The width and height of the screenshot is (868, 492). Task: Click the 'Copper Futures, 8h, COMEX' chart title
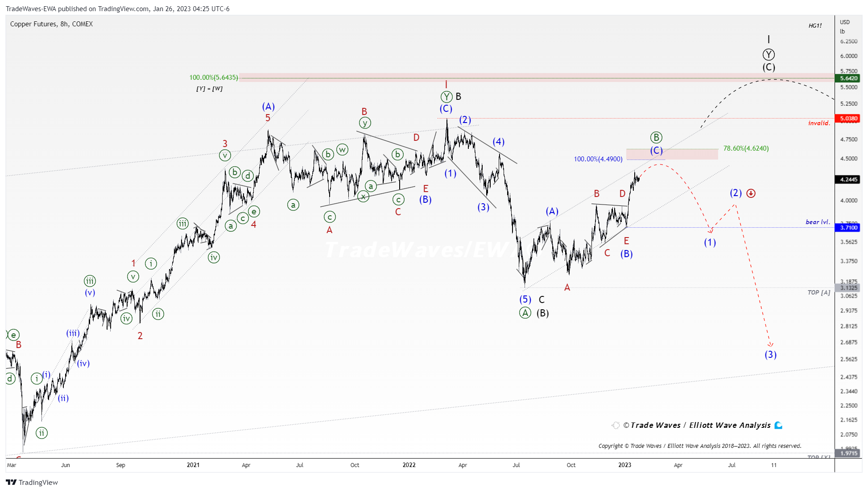pos(51,24)
